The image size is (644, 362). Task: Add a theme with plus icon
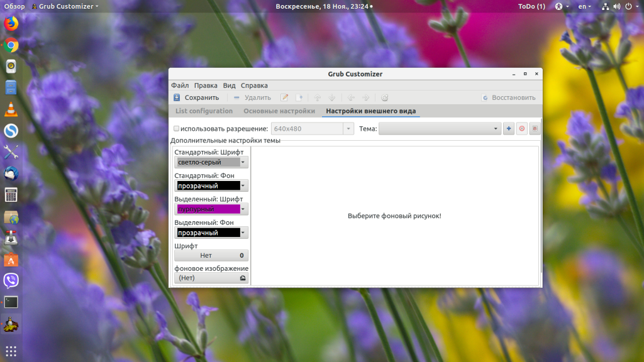pos(509,129)
